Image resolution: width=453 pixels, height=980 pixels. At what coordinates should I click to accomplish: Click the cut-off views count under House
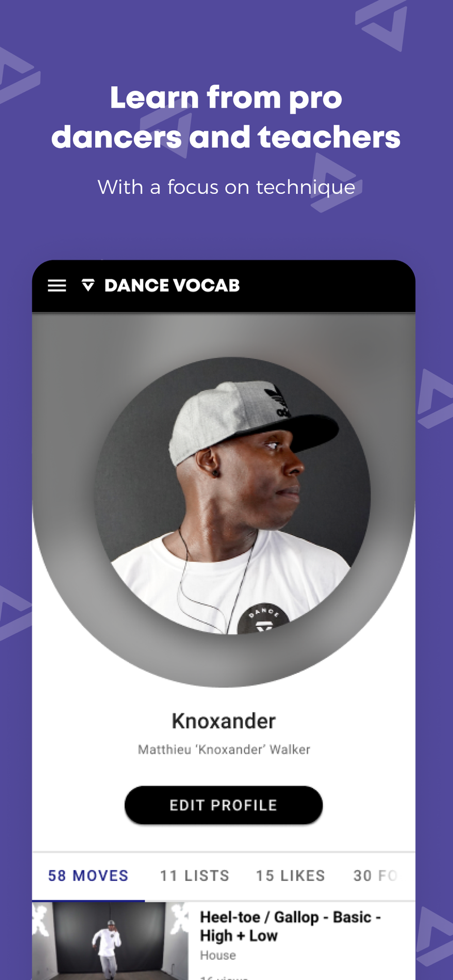pos(224,978)
